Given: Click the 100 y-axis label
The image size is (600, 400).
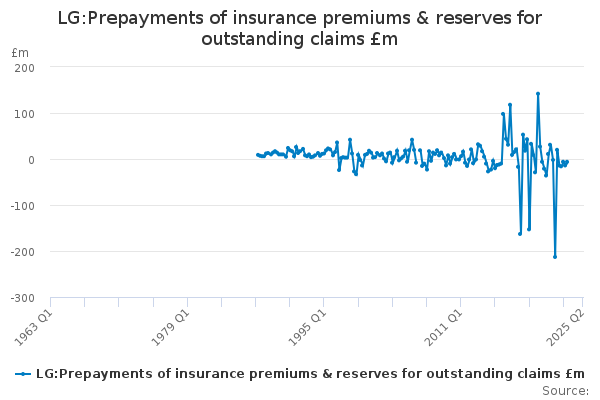Looking at the screenshot, I should click(x=24, y=114).
